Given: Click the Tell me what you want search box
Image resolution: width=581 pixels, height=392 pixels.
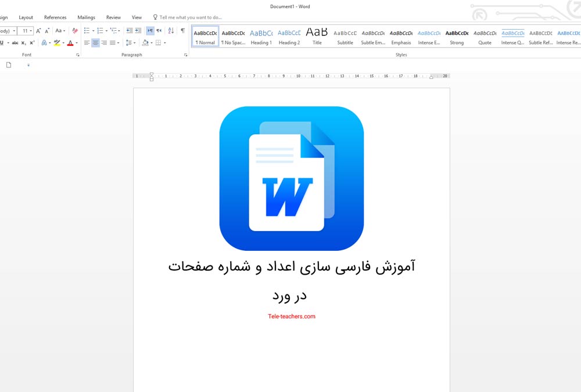Looking at the screenshot, I should [188, 17].
